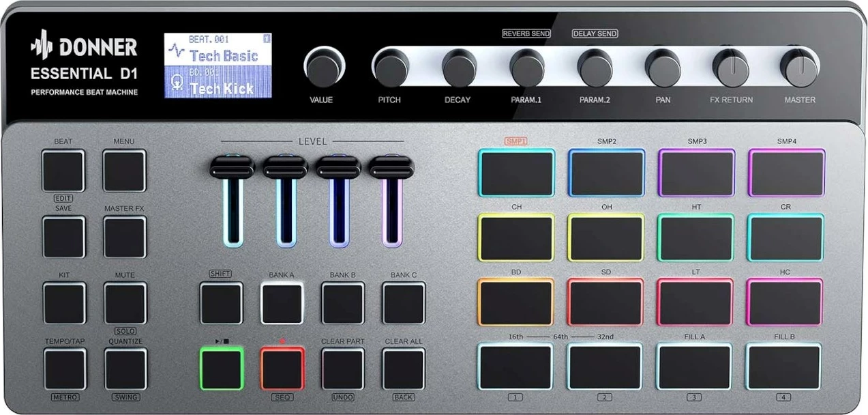Hit the LT low tom pad
The width and height of the screenshot is (868, 415).
[x=695, y=302]
